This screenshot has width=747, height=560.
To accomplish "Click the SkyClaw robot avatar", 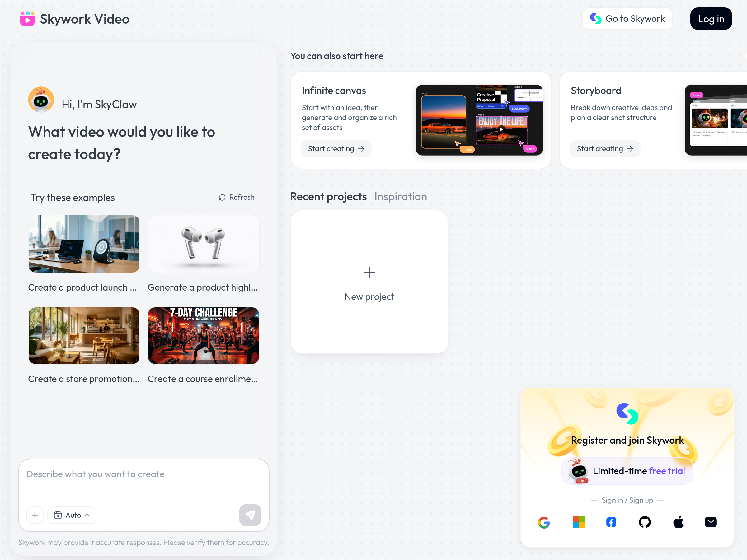I will [41, 100].
